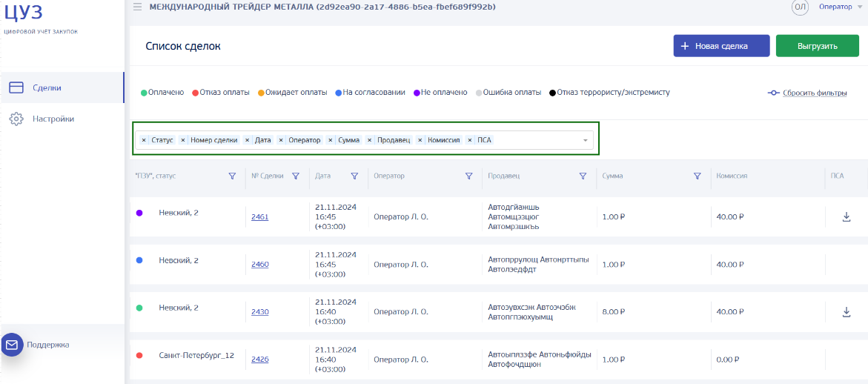The height and width of the screenshot is (384, 868).
Task: Open deal number 2430
Action: click(x=259, y=312)
